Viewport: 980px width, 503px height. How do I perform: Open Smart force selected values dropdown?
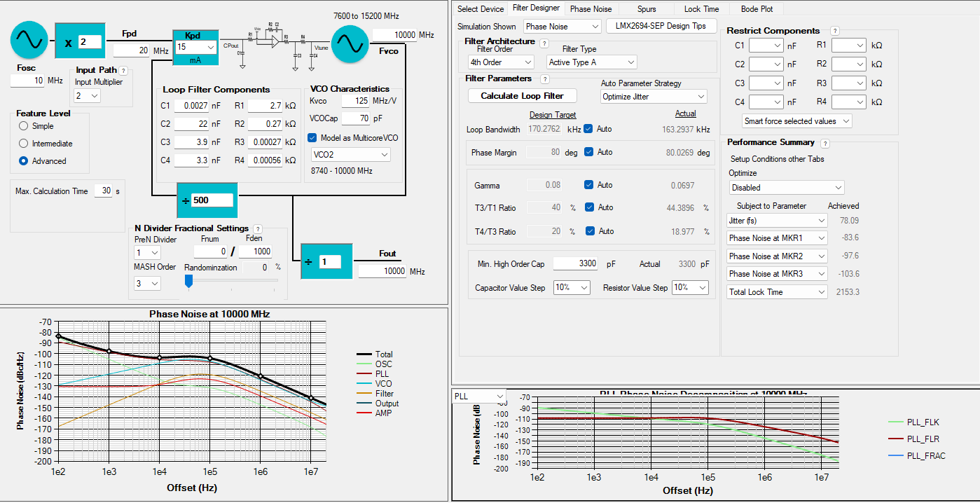(797, 121)
